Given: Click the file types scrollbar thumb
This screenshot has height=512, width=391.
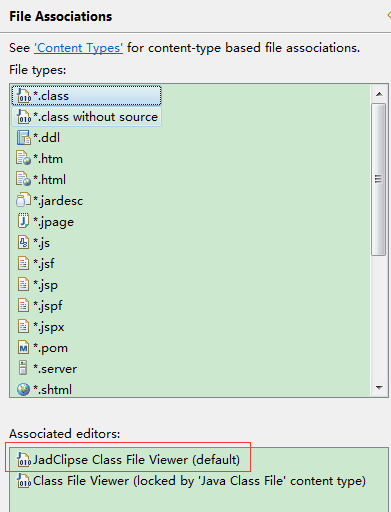Looking at the screenshot, I should (x=379, y=179).
